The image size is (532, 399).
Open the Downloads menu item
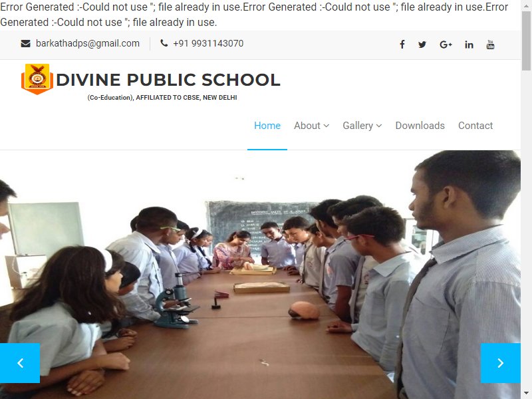pos(420,126)
